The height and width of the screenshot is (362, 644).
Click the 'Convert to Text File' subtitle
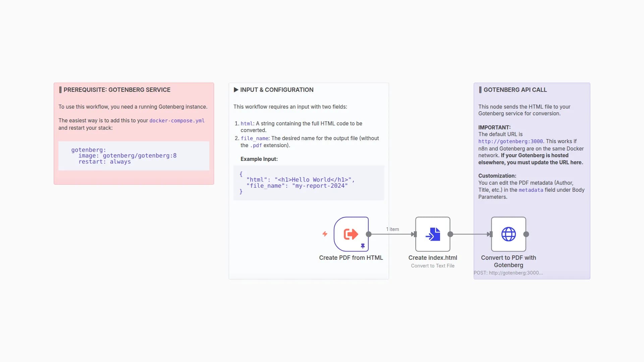click(x=433, y=266)
